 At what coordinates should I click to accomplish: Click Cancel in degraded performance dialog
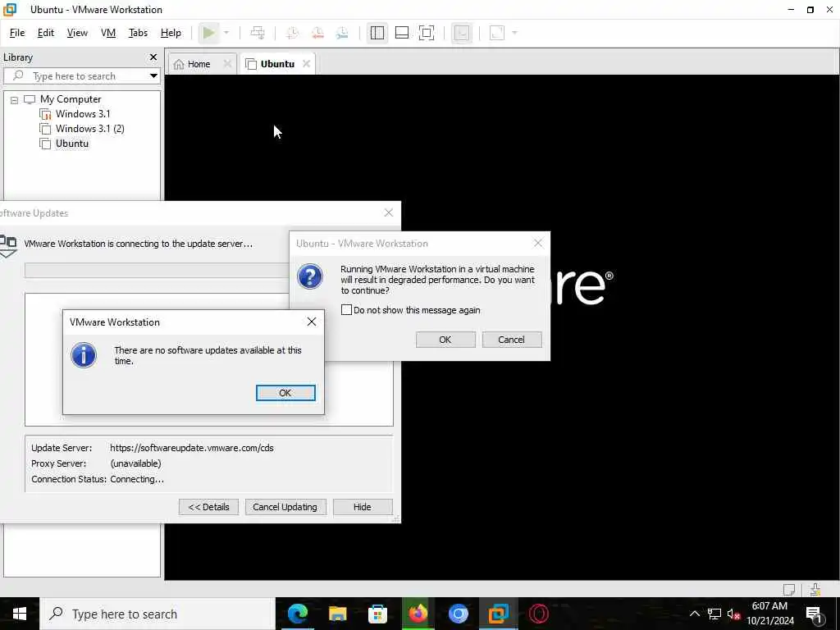tap(512, 340)
